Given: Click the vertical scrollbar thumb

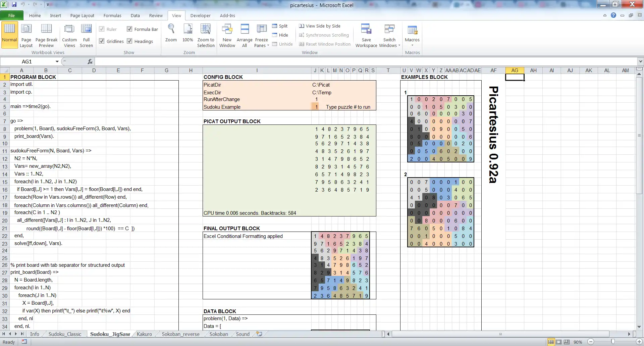Looking at the screenshot, I should [639, 135].
